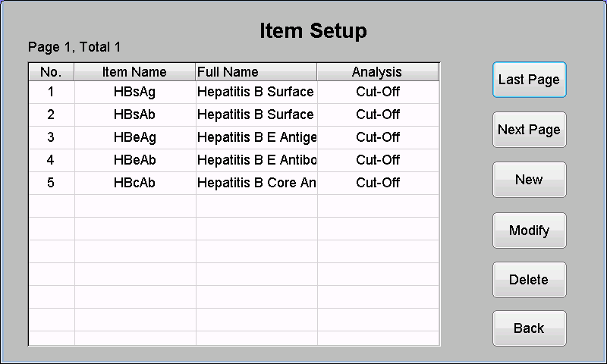Go Back from Item Setup
Image resolution: width=607 pixels, height=364 pixels.
point(529,328)
